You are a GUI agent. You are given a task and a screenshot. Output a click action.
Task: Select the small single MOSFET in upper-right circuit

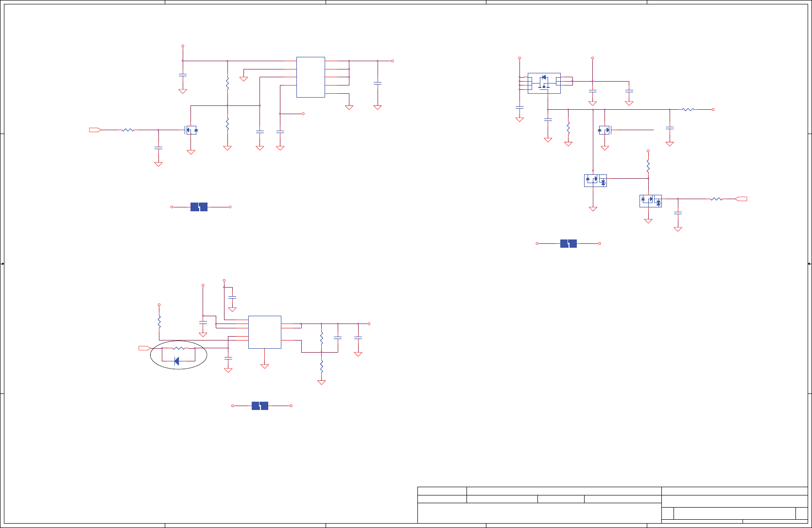(x=605, y=130)
